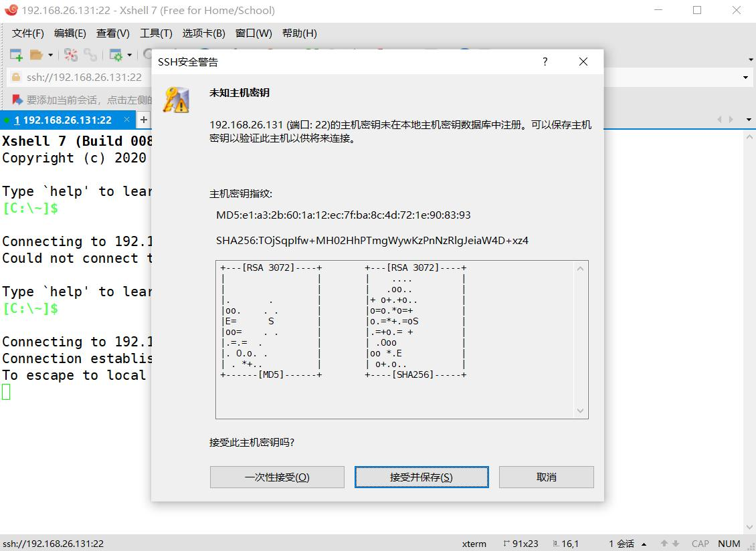Click the 接受并保存(S) button
This screenshot has width=756, height=551.
(421, 477)
